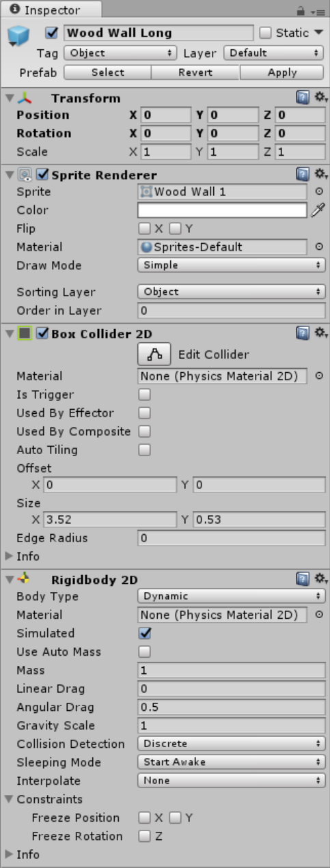330x868 pixels.
Task: Click the white Color swatch
Action: point(222,210)
